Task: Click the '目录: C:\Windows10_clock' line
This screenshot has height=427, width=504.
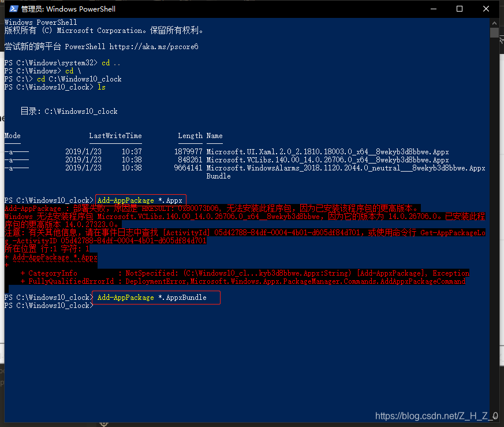Action: click(69, 112)
